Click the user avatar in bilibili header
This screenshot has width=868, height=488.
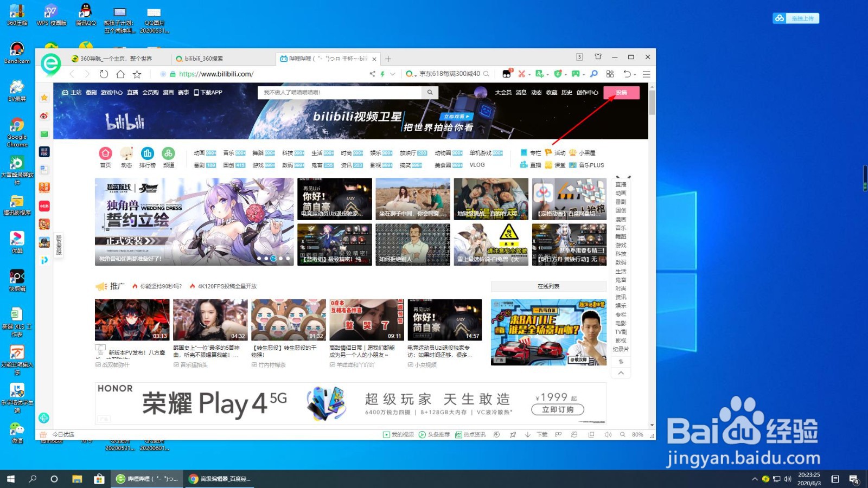[x=481, y=93]
